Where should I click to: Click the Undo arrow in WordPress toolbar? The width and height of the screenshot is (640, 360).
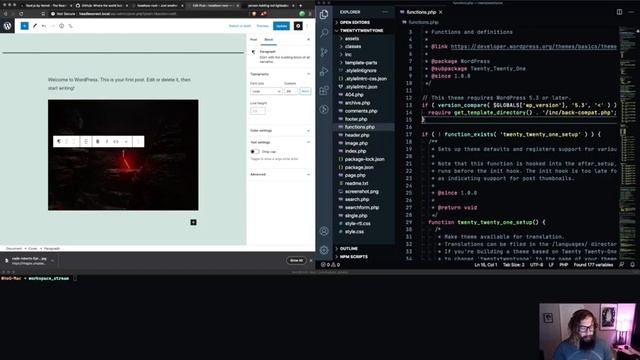tap(44, 26)
